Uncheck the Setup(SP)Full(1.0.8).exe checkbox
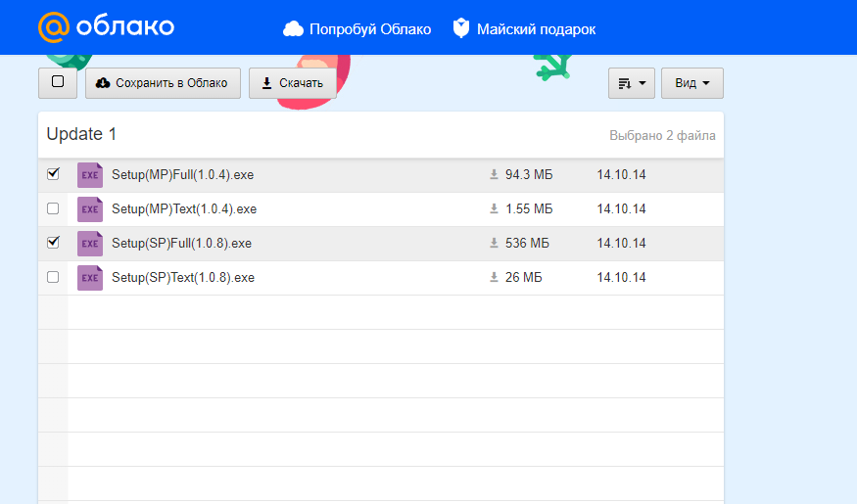 (x=53, y=243)
